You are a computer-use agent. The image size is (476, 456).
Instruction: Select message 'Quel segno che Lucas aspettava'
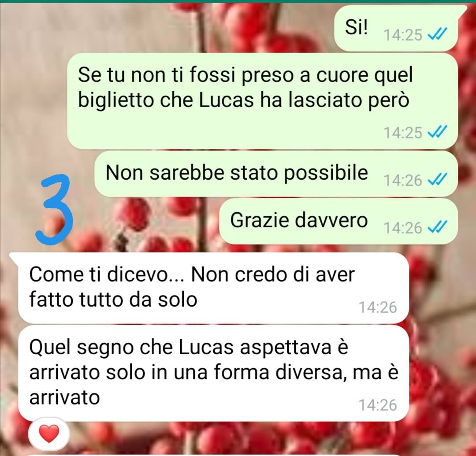tap(213, 373)
